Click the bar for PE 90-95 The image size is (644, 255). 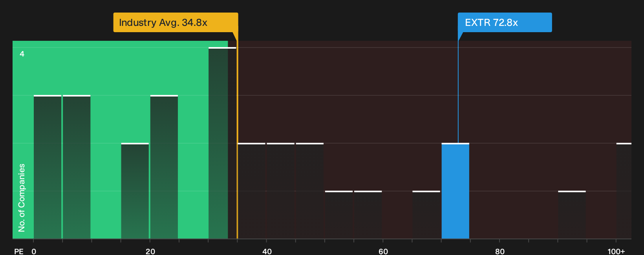(x=572, y=215)
